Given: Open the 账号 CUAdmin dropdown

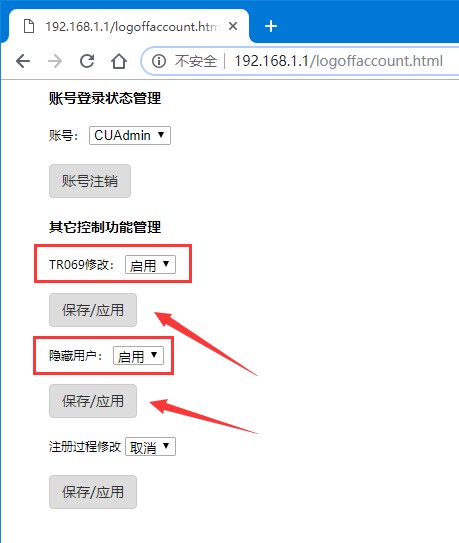Looking at the screenshot, I should tap(130, 135).
